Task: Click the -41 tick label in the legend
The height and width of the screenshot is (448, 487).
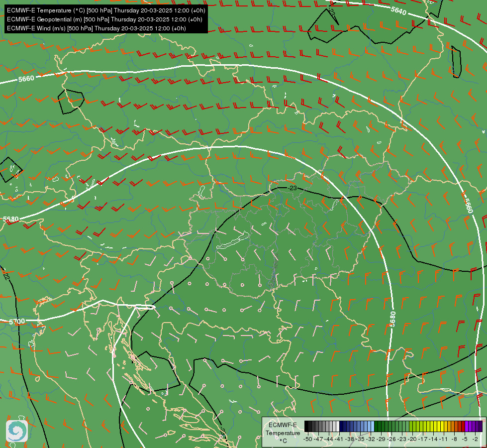Action: (x=339, y=439)
